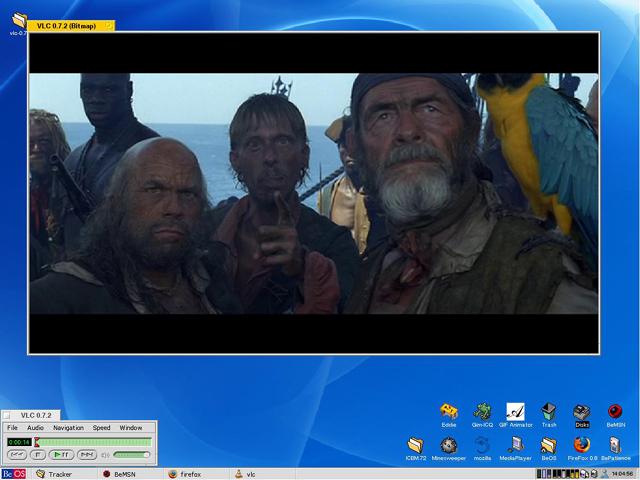Mute audio with the VLC speaker icon
The width and height of the screenshot is (640, 480).
(105, 455)
